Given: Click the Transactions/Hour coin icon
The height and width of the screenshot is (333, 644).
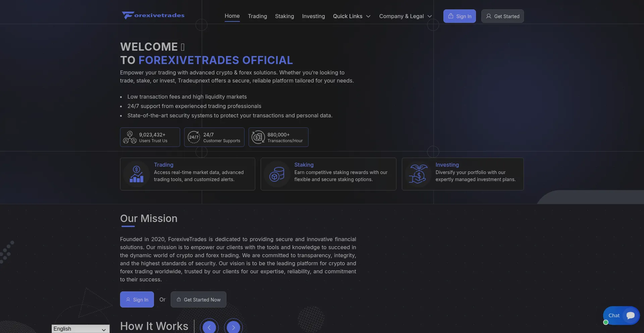Looking at the screenshot, I should click(258, 137).
